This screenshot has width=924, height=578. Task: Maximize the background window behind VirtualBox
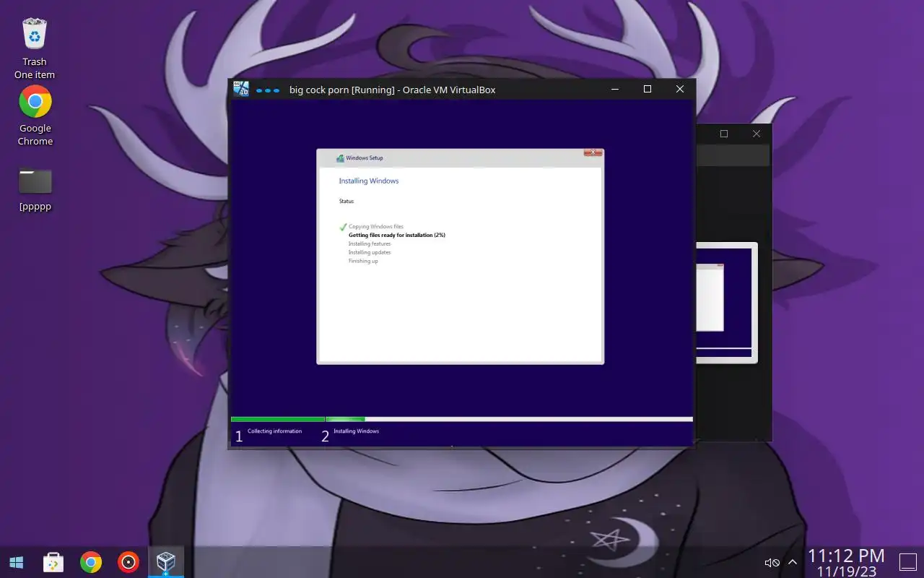click(724, 134)
